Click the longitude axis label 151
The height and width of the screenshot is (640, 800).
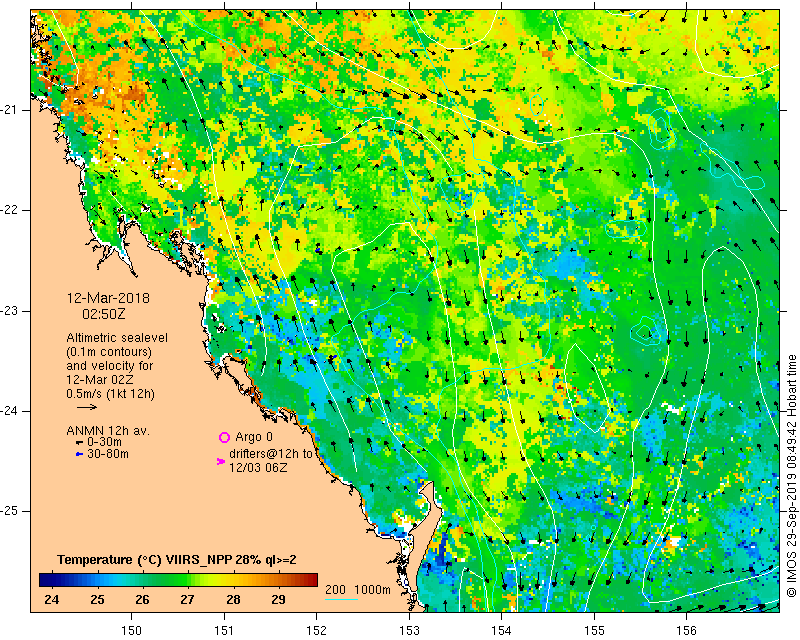click(x=224, y=631)
